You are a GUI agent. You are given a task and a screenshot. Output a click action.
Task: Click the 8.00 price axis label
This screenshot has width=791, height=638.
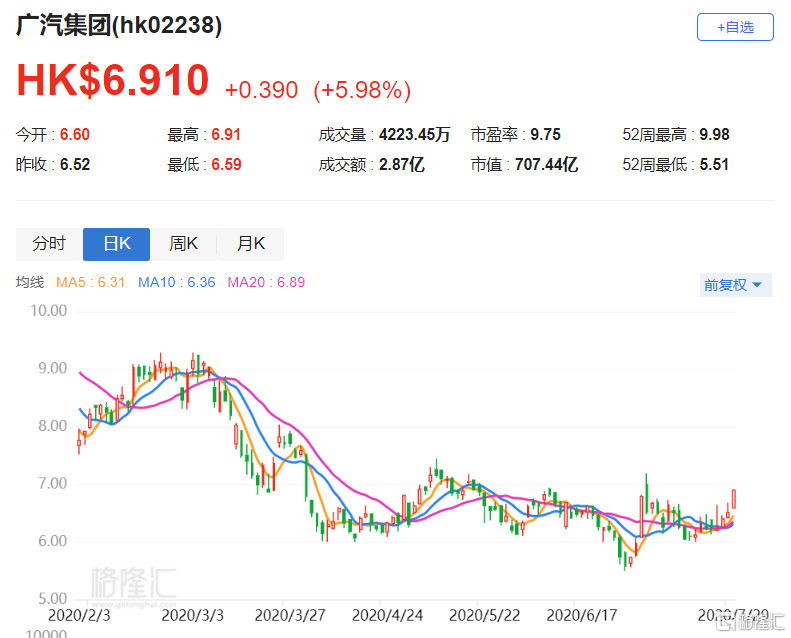[x=52, y=426]
